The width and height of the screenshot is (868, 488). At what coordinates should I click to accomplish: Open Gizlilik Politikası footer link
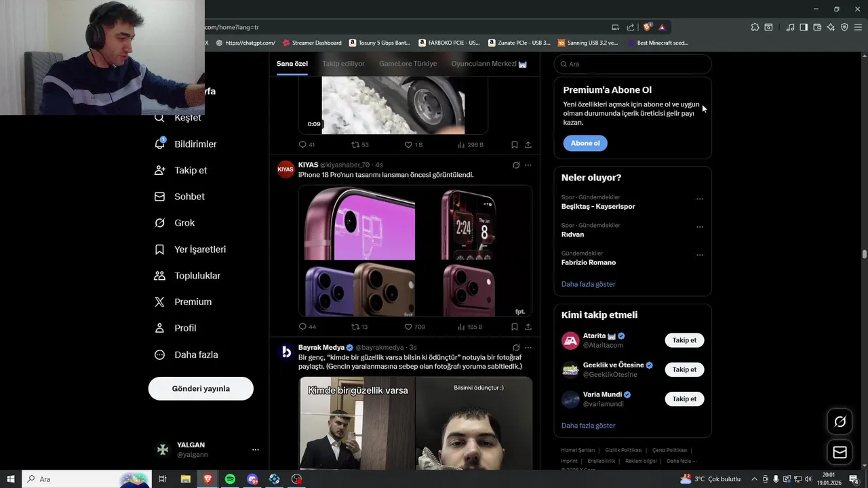[623, 450]
